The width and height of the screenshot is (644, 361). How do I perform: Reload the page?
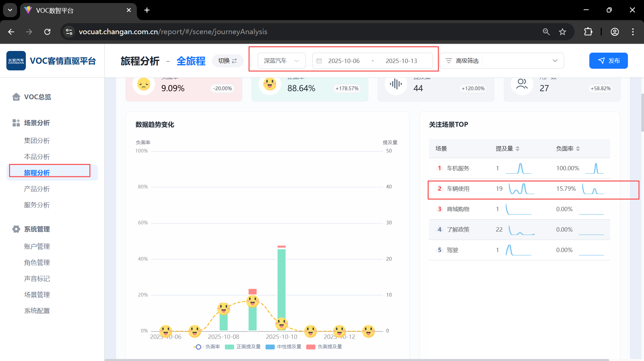pyautogui.click(x=47, y=32)
